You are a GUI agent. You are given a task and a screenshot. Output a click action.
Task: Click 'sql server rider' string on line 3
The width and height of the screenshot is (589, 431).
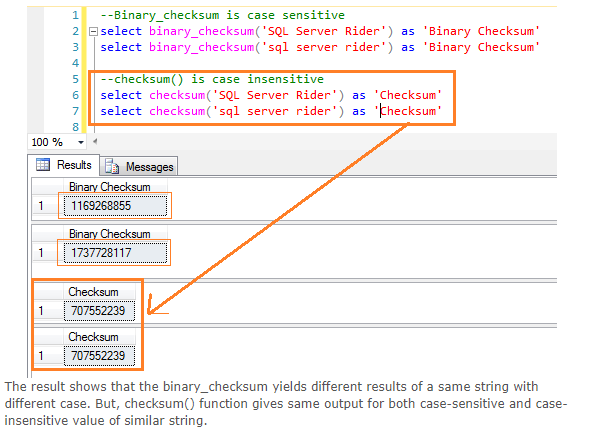325,48
